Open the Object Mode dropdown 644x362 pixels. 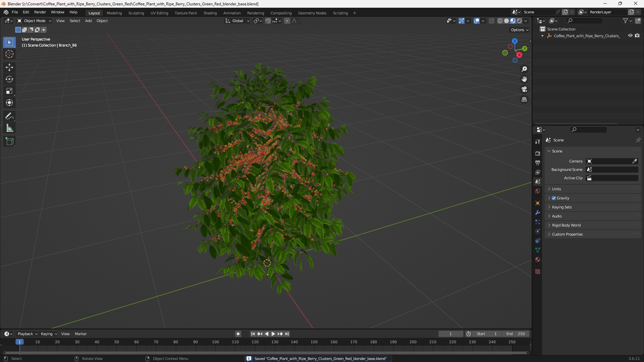[x=34, y=21]
